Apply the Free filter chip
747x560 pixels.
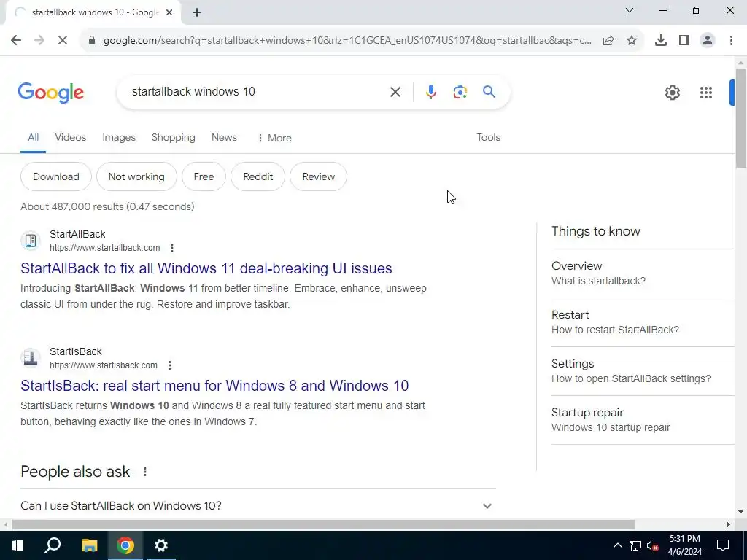(204, 176)
